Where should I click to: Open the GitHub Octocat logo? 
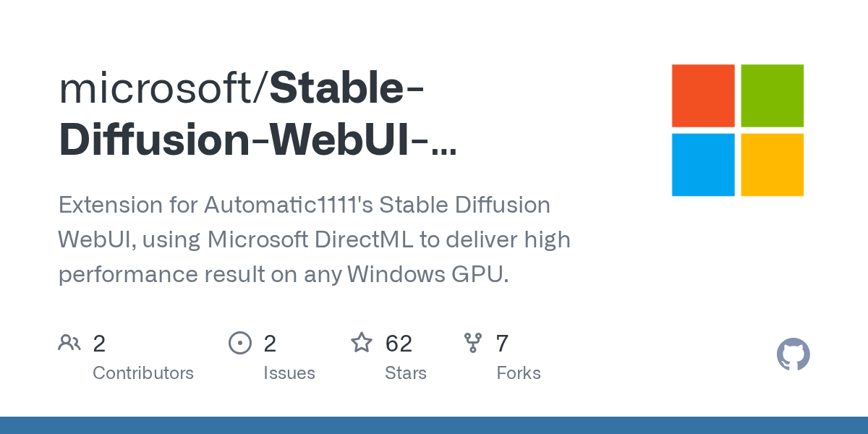click(793, 354)
